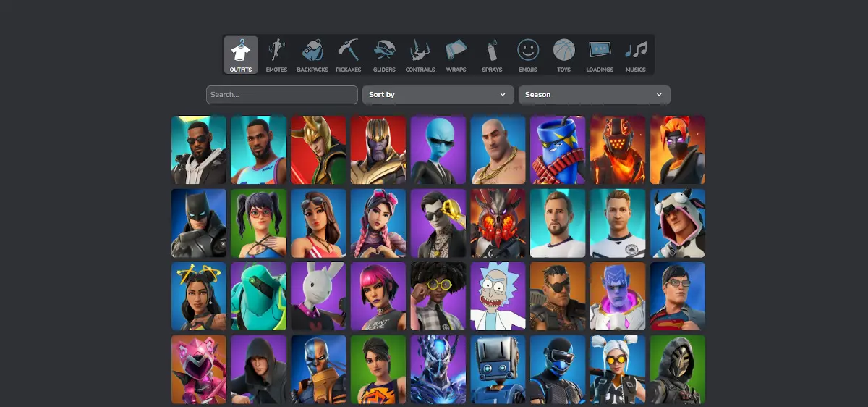This screenshot has width=868, height=407.
Task: Open the Wraps category
Action: (456, 55)
